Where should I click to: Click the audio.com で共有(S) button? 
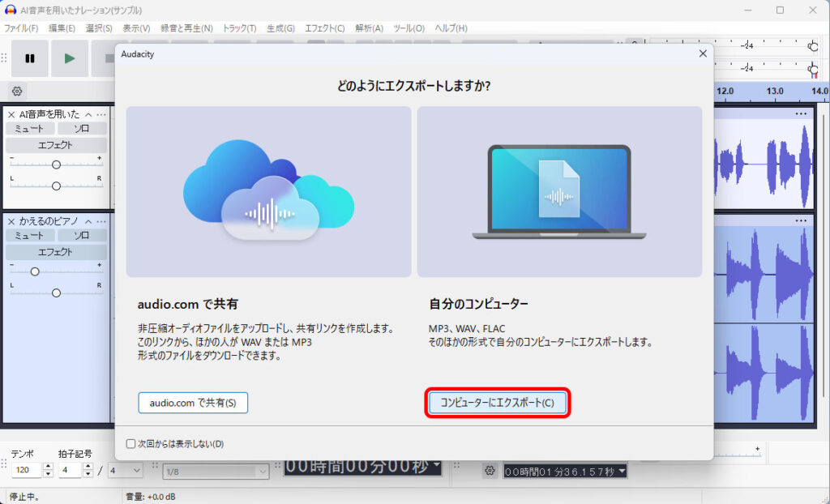tap(193, 403)
